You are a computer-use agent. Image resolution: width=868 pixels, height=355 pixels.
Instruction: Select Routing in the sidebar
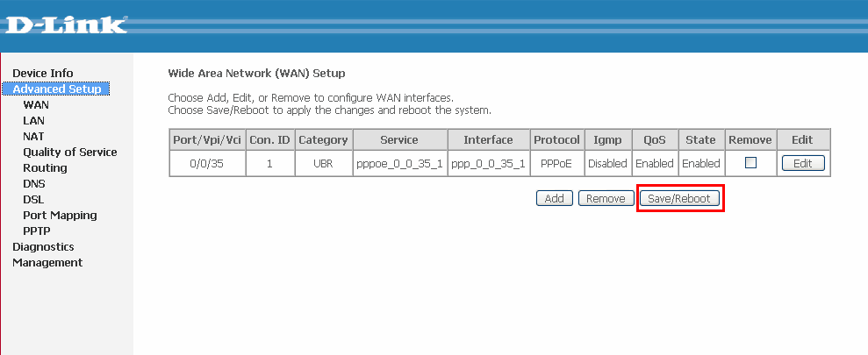45,167
